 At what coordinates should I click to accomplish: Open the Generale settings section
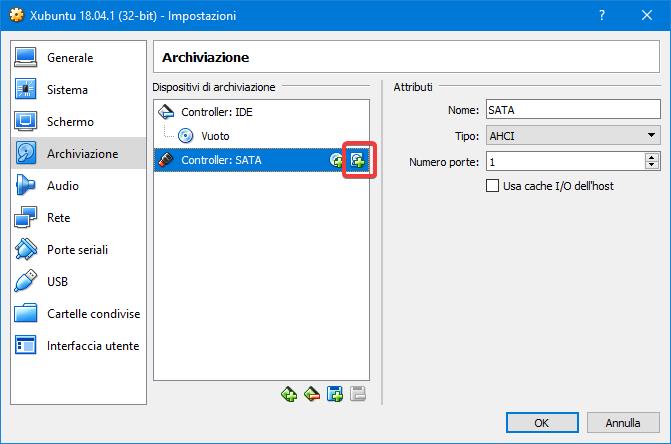tap(78, 57)
